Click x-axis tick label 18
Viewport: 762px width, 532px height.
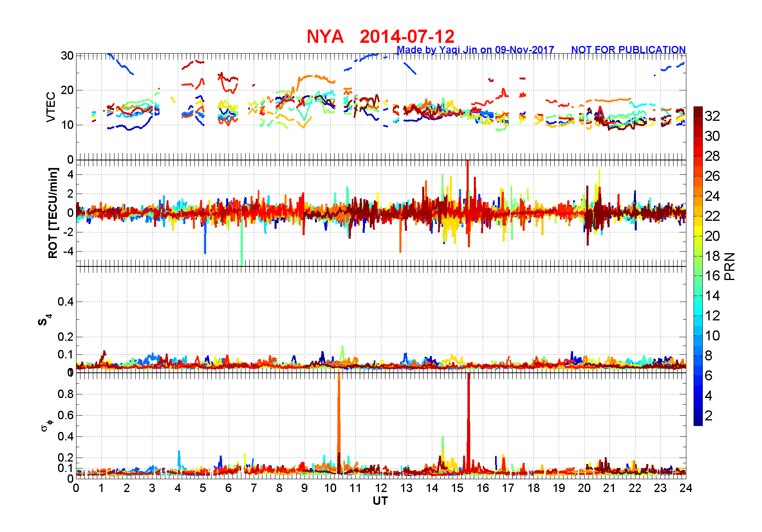coord(533,488)
